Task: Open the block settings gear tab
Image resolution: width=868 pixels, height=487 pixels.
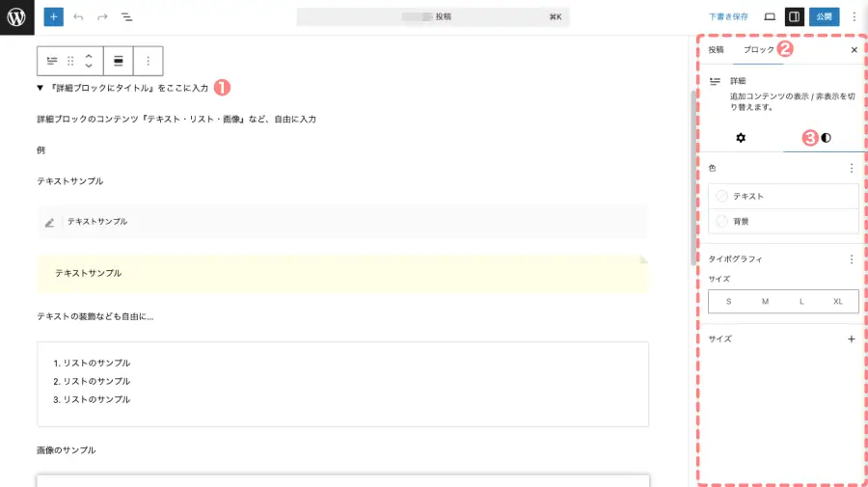Action: tap(741, 138)
